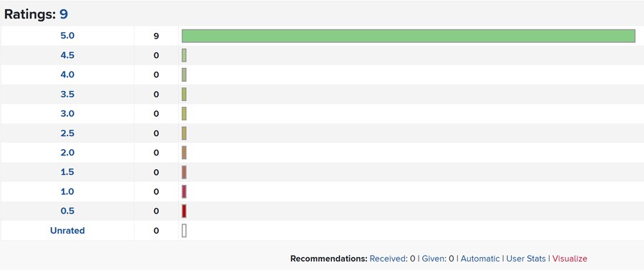Open the Unrated items link
644x273 pixels.
[67, 231]
